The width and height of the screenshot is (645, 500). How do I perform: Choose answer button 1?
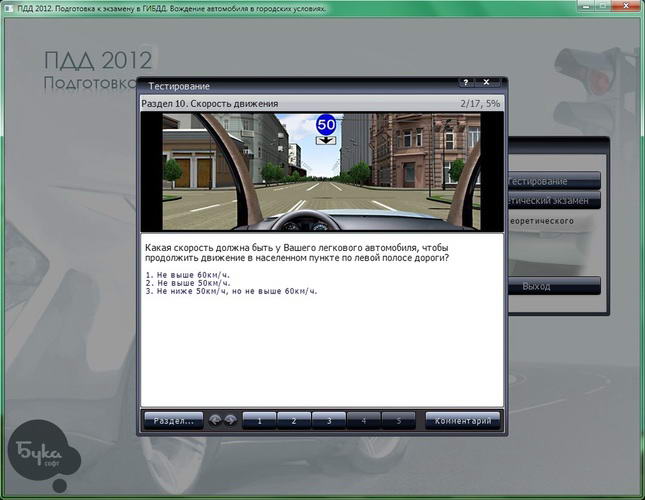pyautogui.click(x=259, y=421)
